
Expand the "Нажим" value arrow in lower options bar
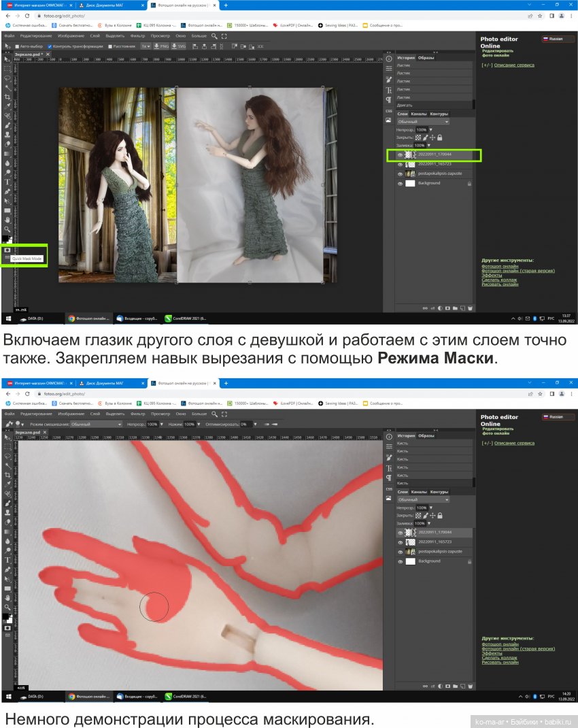(199, 424)
